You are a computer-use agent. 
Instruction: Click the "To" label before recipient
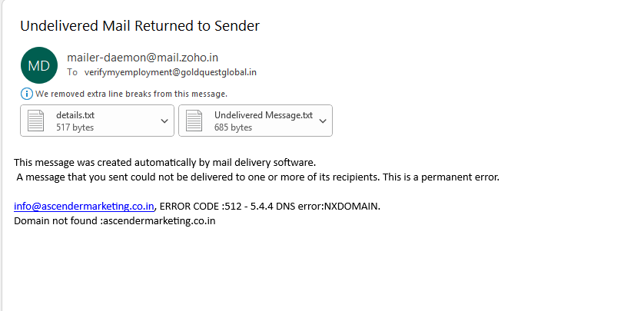click(x=72, y=72)
